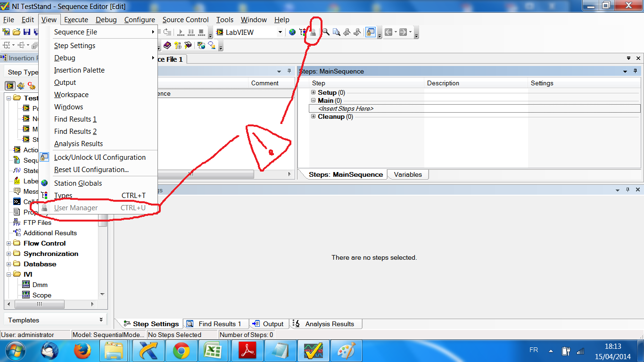644x362 pixels.
Task: Expand the Setup step group
Action: point(314,92)
